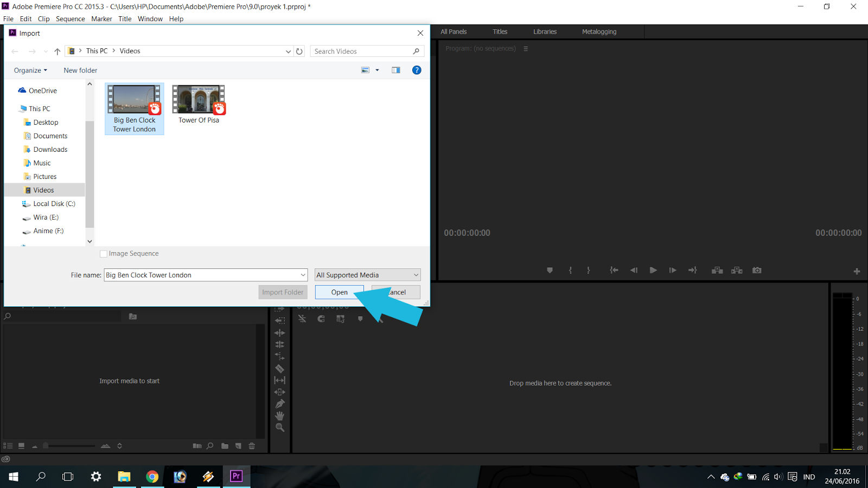Image resolution: width=868 pixels, height=488 pixels.
Task: Select the Hand tool
Action: pos(280,416)
